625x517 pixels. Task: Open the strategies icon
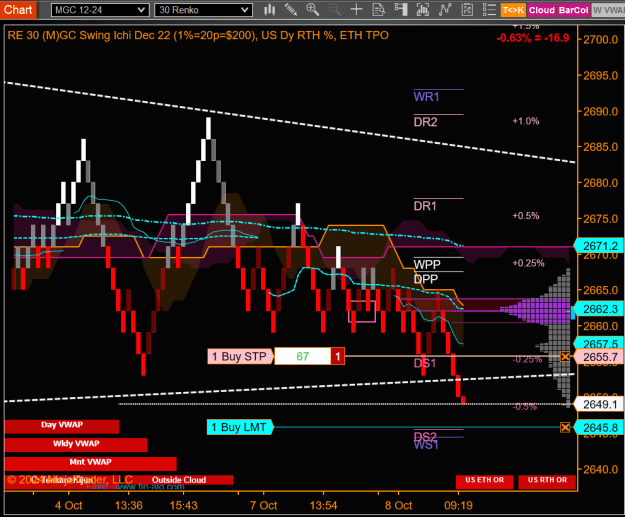[467, 10]
